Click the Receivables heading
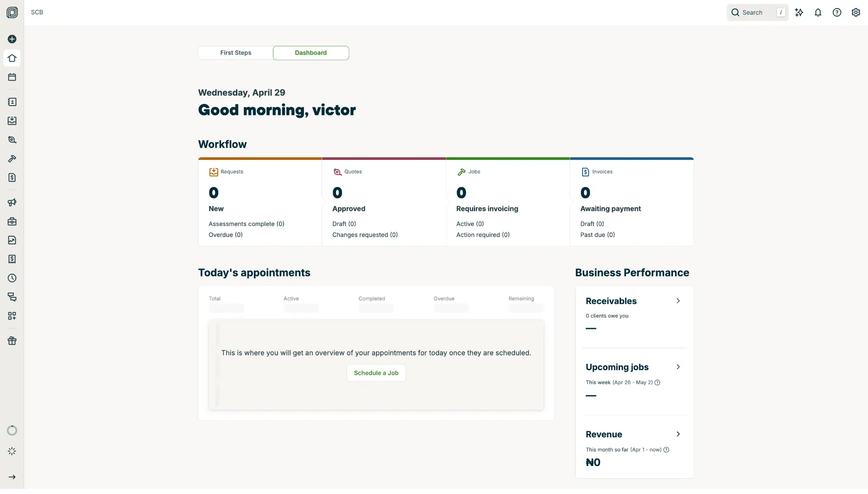The image size is (868, 494). (611, 301)
